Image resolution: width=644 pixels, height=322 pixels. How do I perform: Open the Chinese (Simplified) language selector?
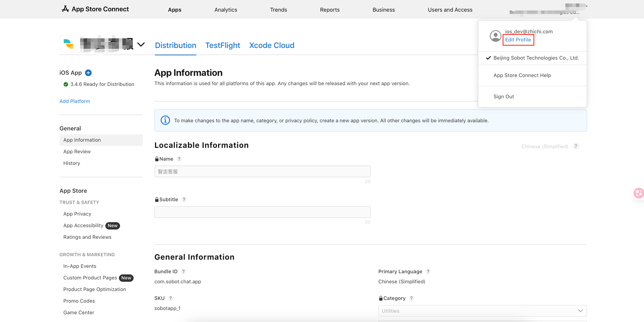coord(544,147)
